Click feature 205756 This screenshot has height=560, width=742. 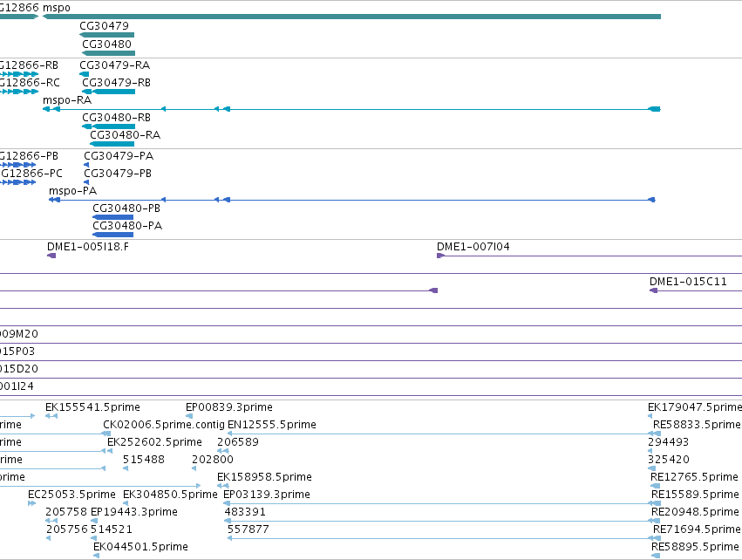(66, 529)
